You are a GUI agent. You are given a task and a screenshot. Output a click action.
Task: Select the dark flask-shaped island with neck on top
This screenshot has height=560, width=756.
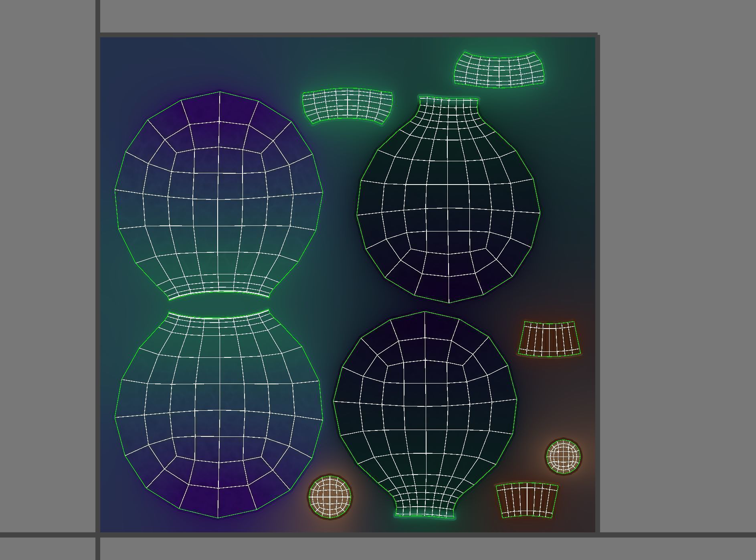coord(449,199)
